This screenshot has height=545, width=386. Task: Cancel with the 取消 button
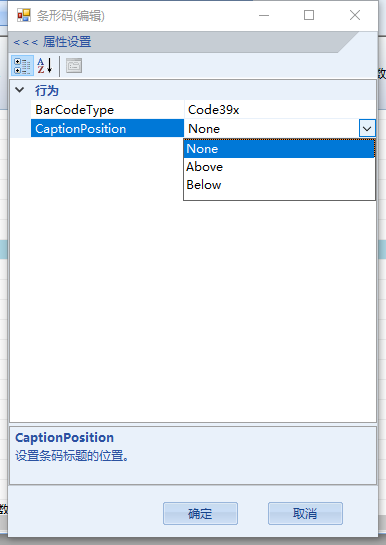(x=305, y=513)
